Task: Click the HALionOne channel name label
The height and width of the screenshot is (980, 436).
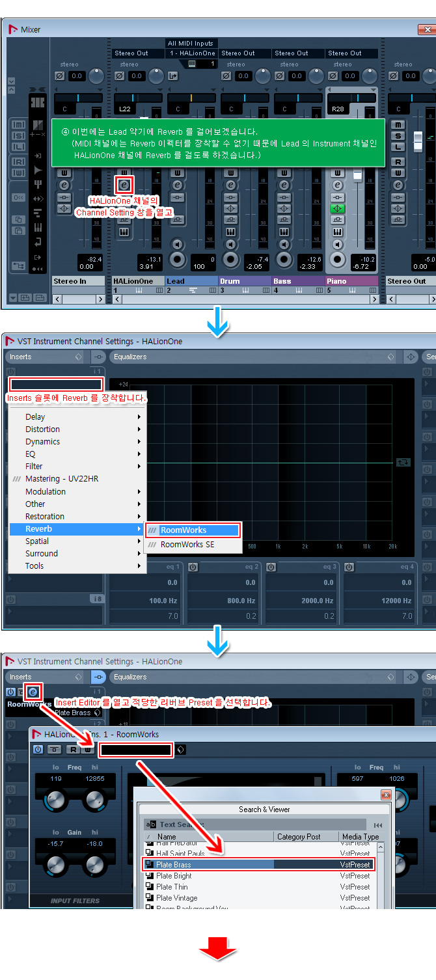Action: point(138,281)
